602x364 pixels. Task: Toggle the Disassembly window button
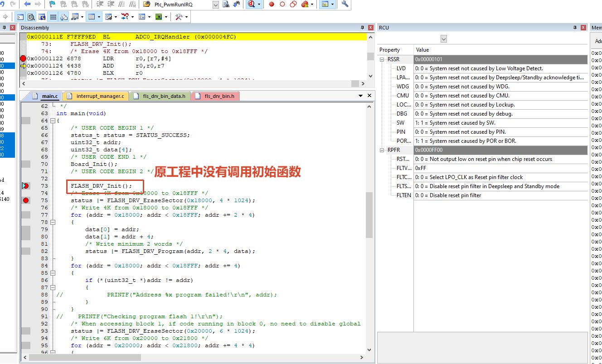click(x=31, y=17)
